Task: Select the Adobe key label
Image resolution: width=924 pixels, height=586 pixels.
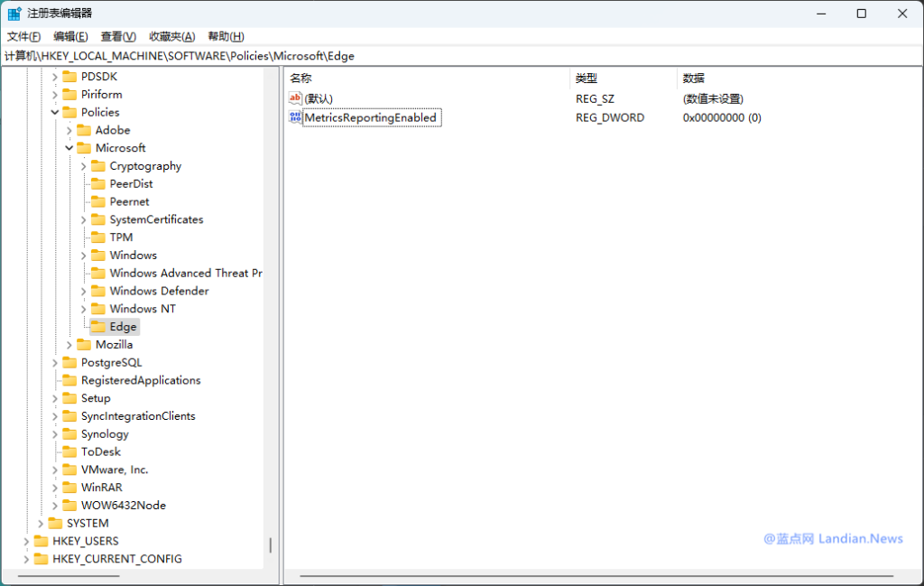Action: (x=113, y=130)
